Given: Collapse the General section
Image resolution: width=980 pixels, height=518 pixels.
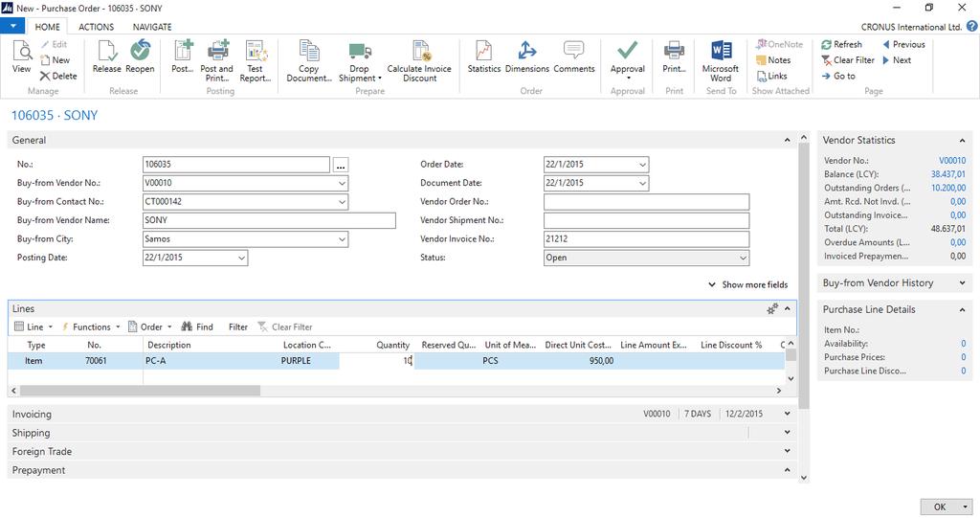Looking at the screenshot, I should [x=787, y=140].
